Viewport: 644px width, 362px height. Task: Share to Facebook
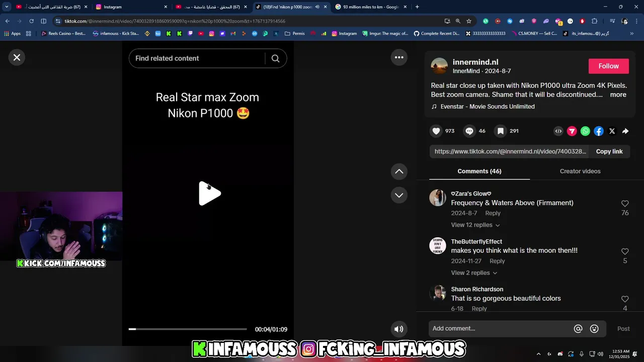(x=599, y=131)
